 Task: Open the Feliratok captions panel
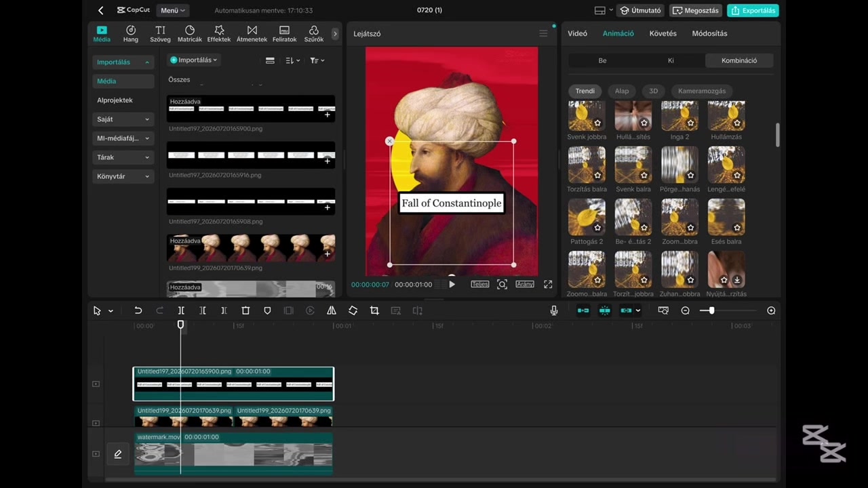click(x=284, y=34)
